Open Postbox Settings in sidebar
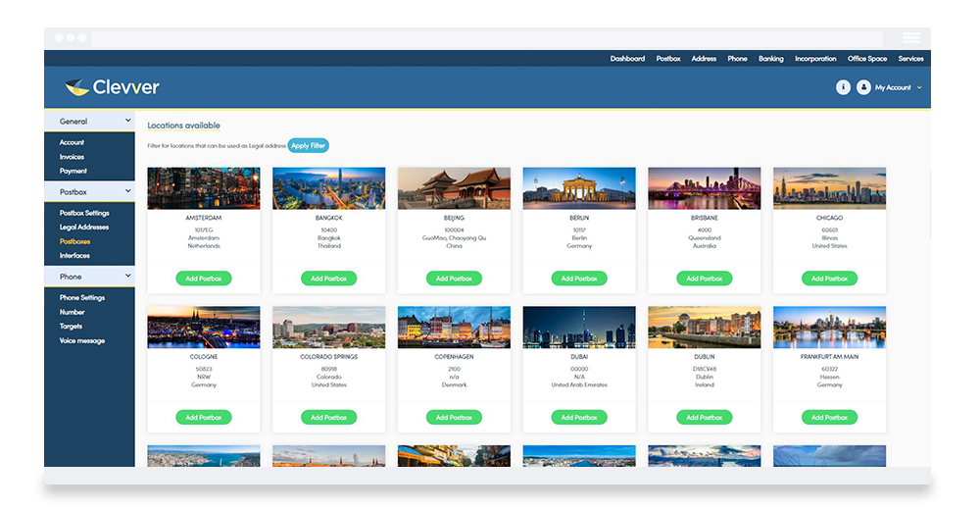The image size is (980, 510). tap(84, 214)
